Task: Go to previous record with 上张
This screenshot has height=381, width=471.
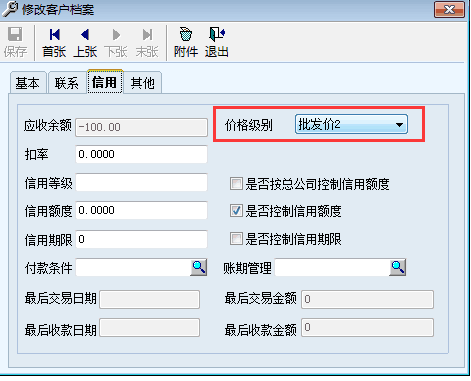Action: [x=85, y=42]
